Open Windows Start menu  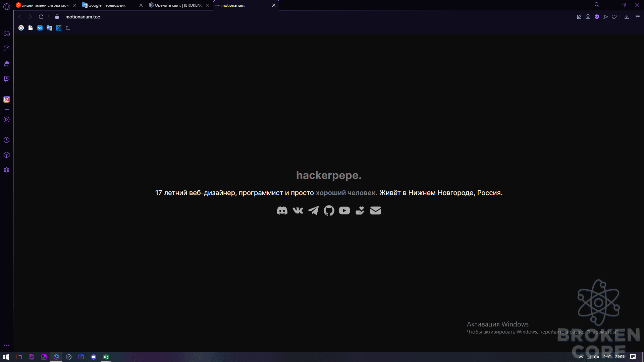(6, 357)
